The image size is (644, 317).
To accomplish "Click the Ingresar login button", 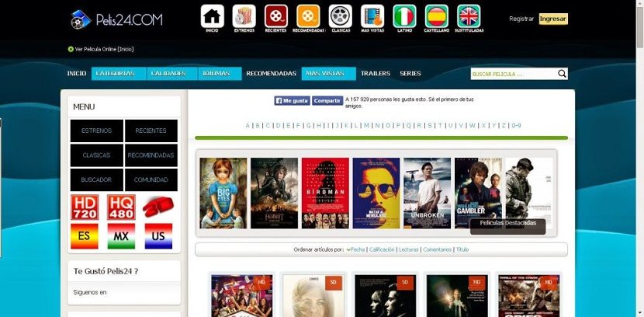I will pos(553,19).
